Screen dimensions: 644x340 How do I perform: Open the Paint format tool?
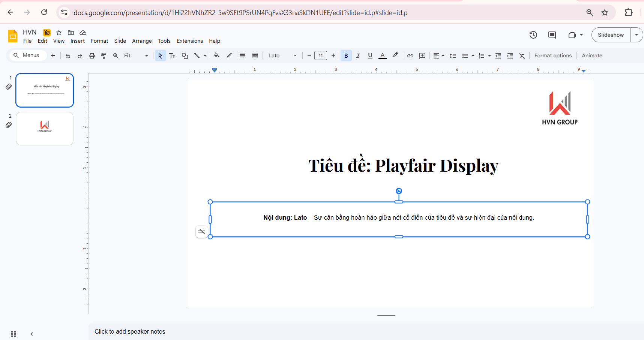tap(104, 55)
